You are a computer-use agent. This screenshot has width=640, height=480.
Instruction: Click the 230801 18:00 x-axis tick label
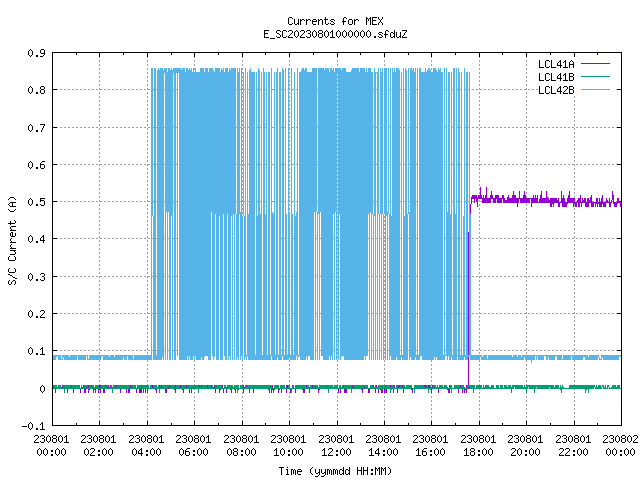(x=478, y=446)
